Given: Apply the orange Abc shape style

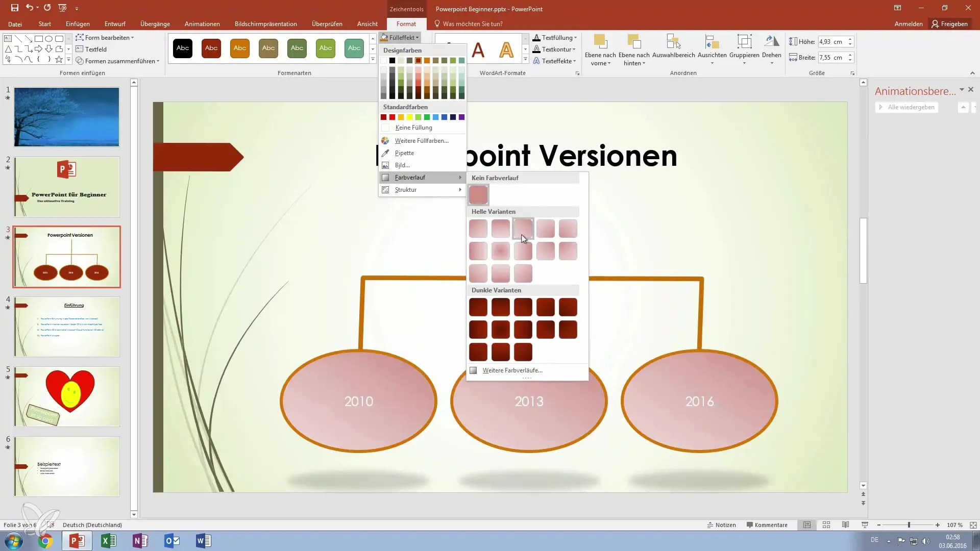Looking at the screenshot, I should [240, 48].
